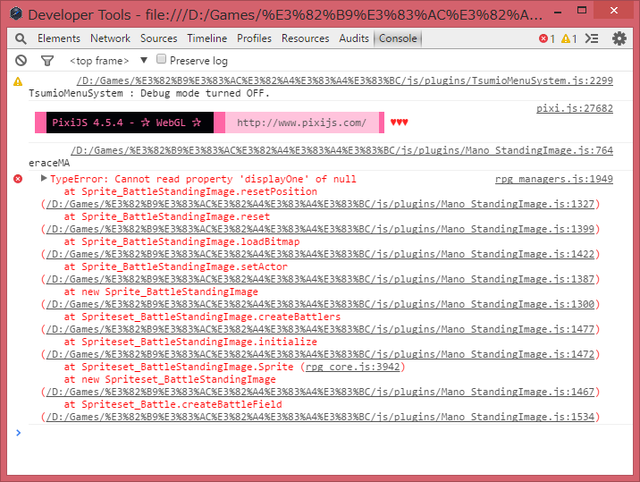Open the top frame dropdown

tap(108, 61)
